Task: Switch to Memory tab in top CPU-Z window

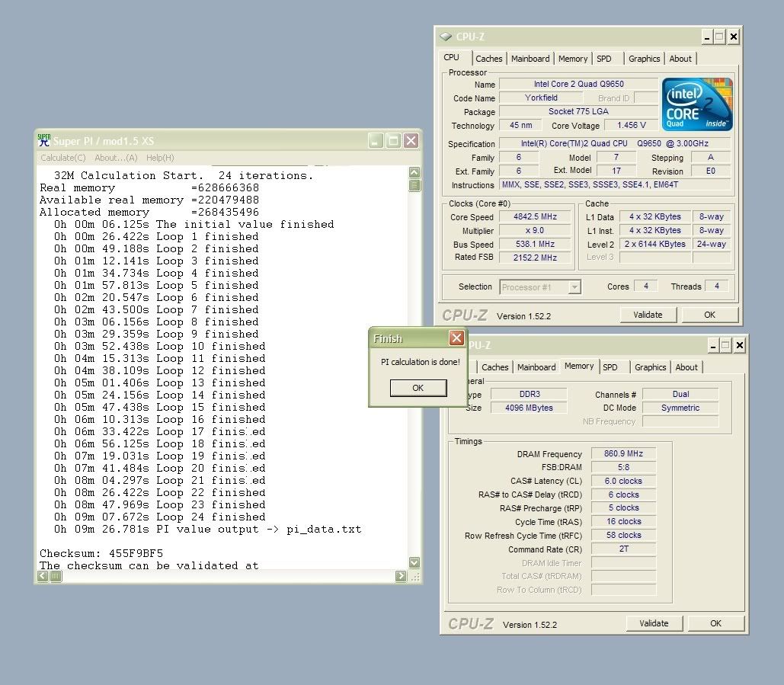Action: coord(573,59)
